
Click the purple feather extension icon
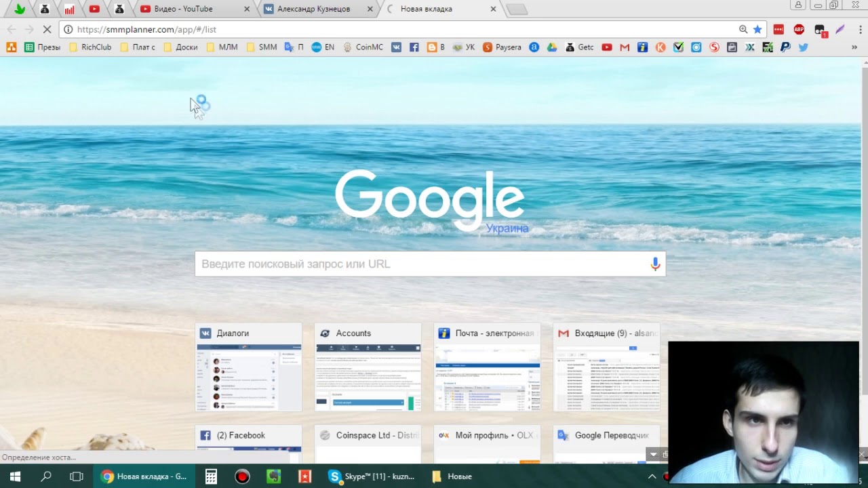840,29
